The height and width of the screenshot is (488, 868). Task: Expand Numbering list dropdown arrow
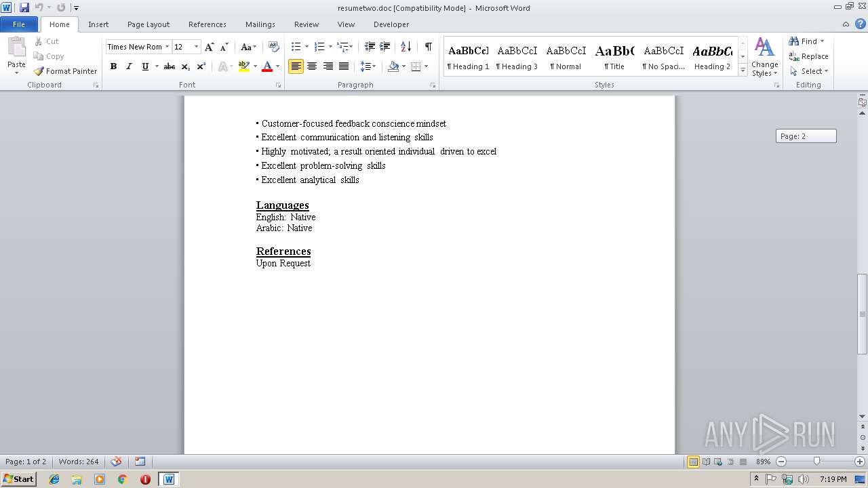330,47
